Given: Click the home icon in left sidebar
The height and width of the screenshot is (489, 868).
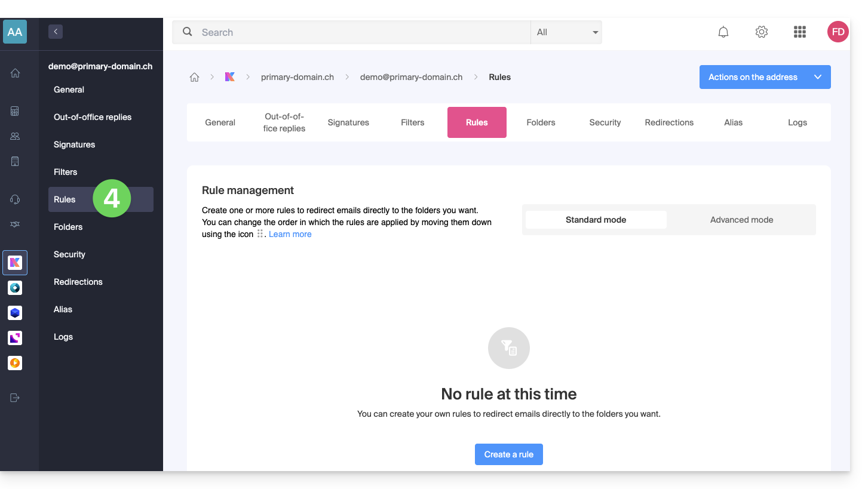Looking at the screenshot, I should click(15, 73).
